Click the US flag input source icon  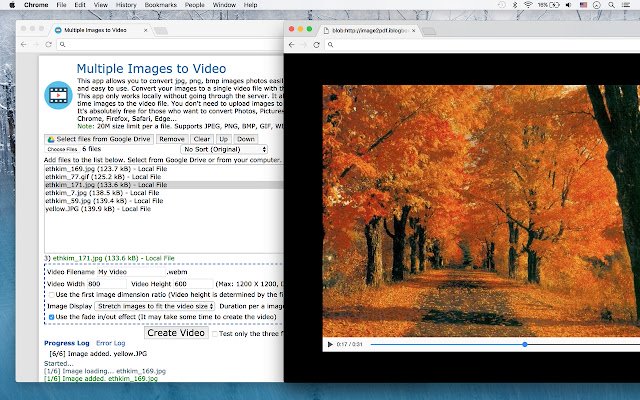tap(583, 5)
